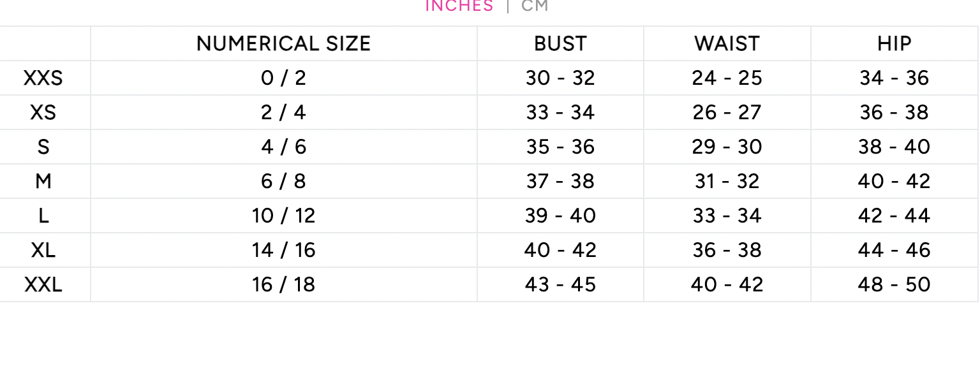
Task: Select the S size row label
Action: pyautogui.click(x=43, y=147)
